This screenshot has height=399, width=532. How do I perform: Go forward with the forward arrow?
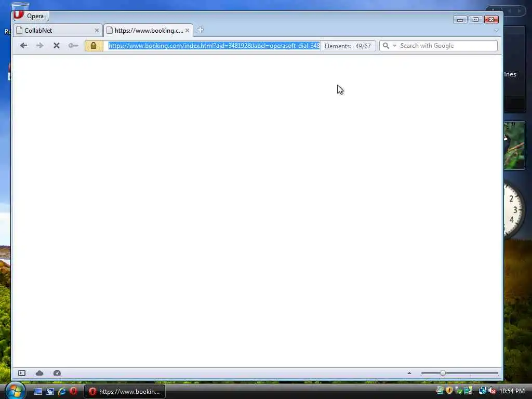(39, 46)
